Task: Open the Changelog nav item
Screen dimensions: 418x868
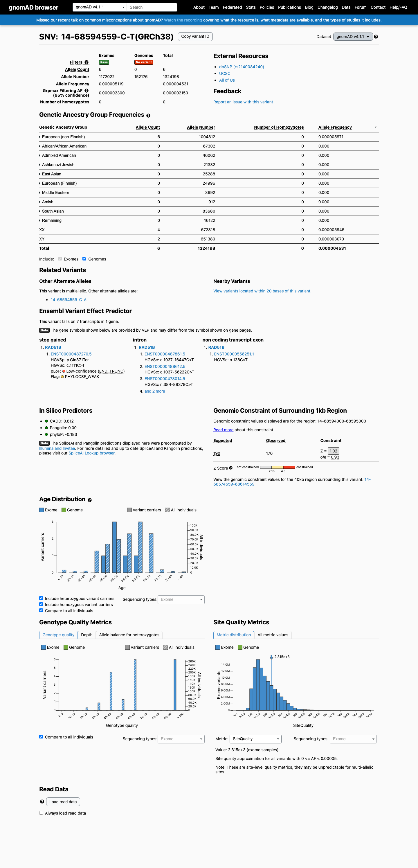Action: tap(327, 7)
